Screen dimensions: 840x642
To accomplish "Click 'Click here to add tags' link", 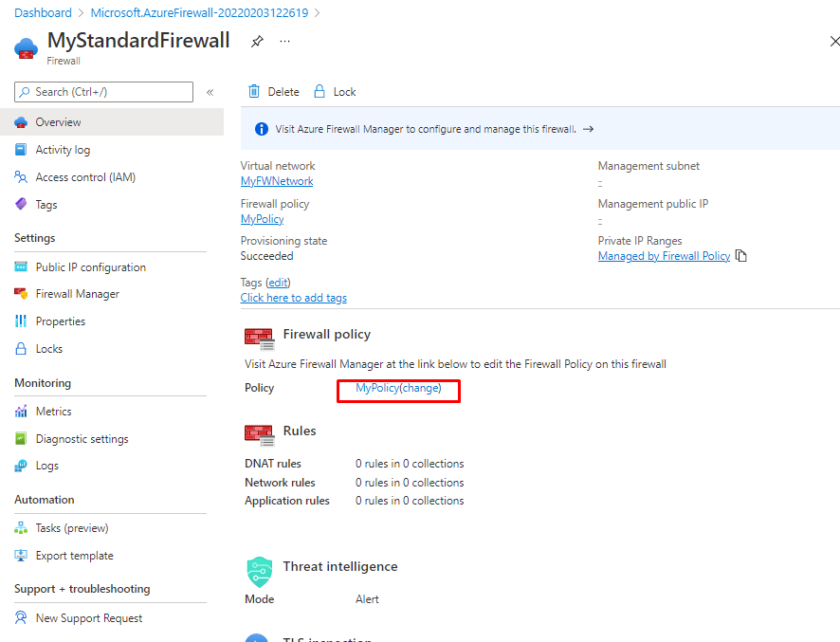I will (x=293, y=298).
